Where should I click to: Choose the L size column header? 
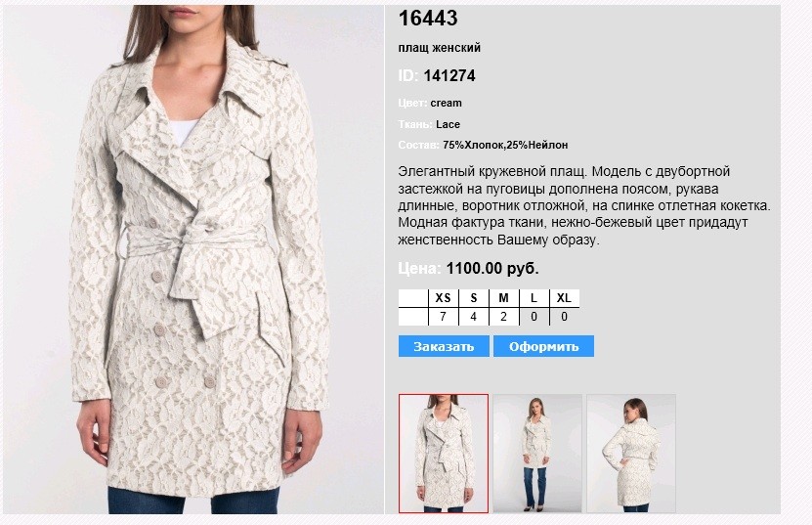point(534,298)
